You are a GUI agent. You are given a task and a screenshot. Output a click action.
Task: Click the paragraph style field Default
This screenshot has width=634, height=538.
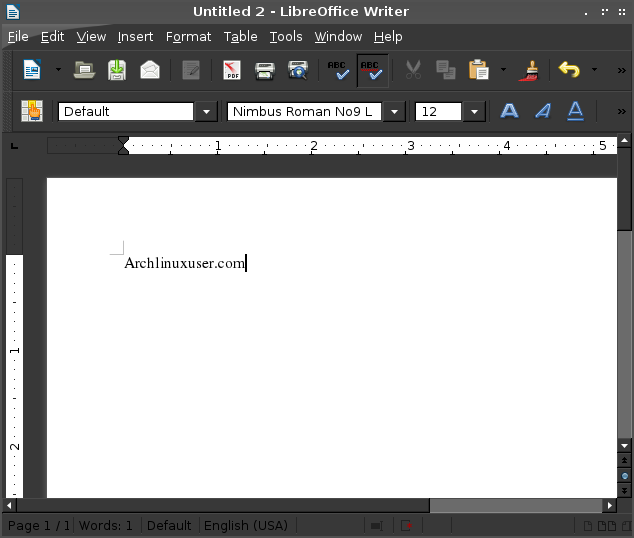click(x=126, y=112)
